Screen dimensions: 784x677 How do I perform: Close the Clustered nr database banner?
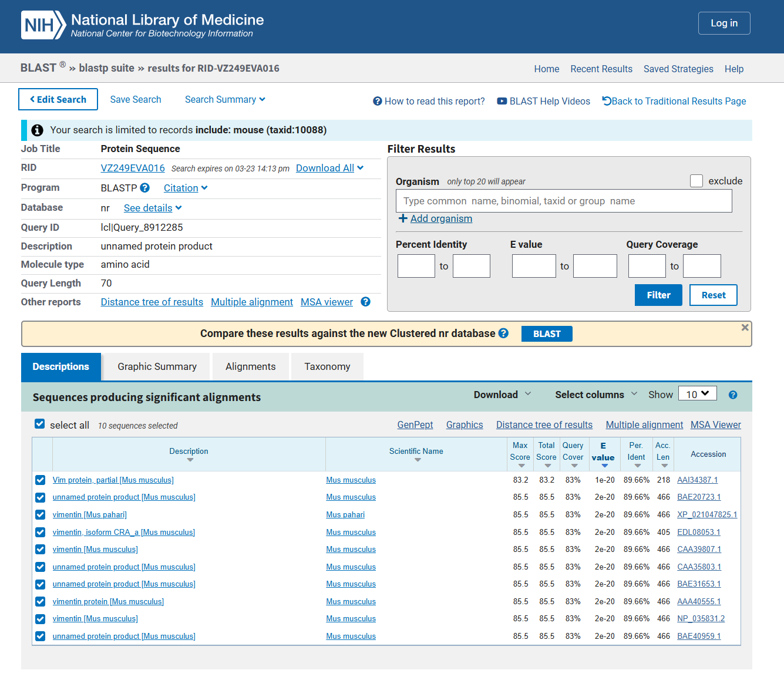[x=745, y=328]
